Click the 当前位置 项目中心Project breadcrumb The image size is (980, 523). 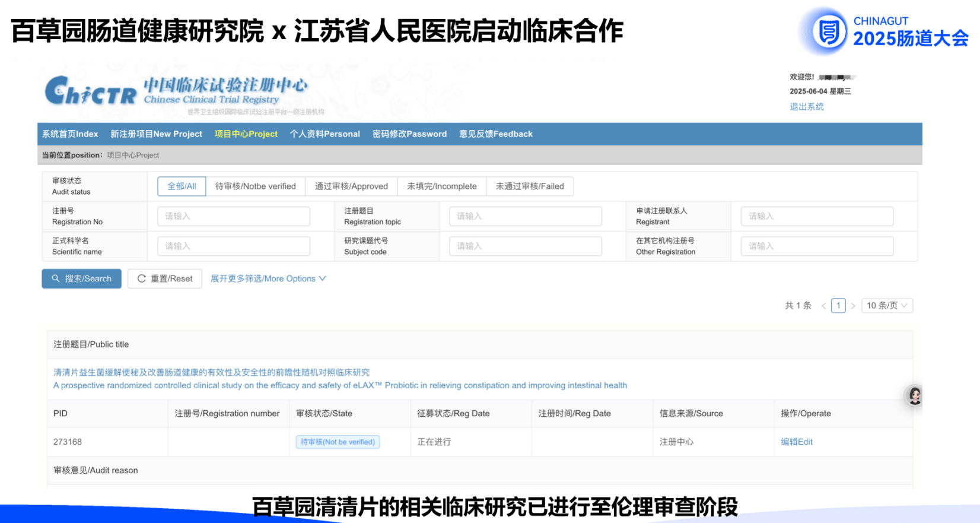click(x=100, y=155)
